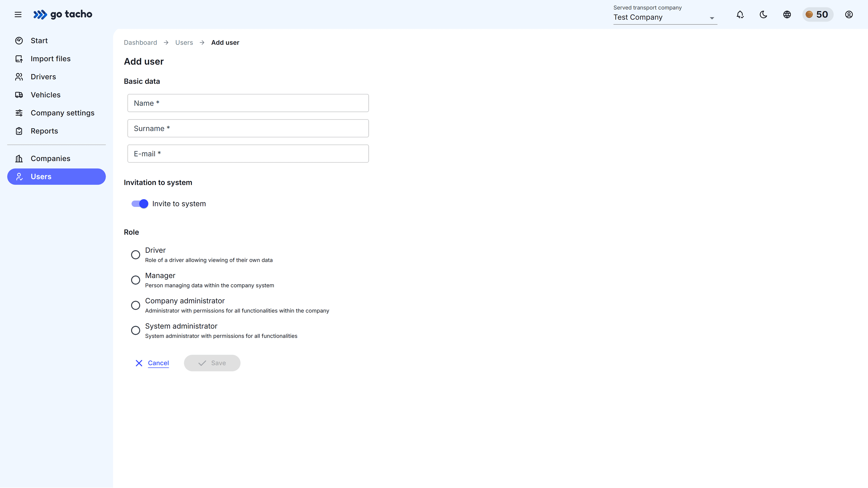The image size is (868, 488).
Task: Click the Import files upload icon
Action: tap(19, 59)
